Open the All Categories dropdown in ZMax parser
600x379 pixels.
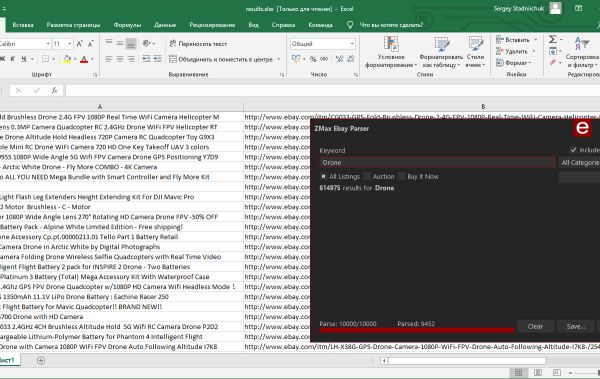pyautogui.click(x=579, y=162)
